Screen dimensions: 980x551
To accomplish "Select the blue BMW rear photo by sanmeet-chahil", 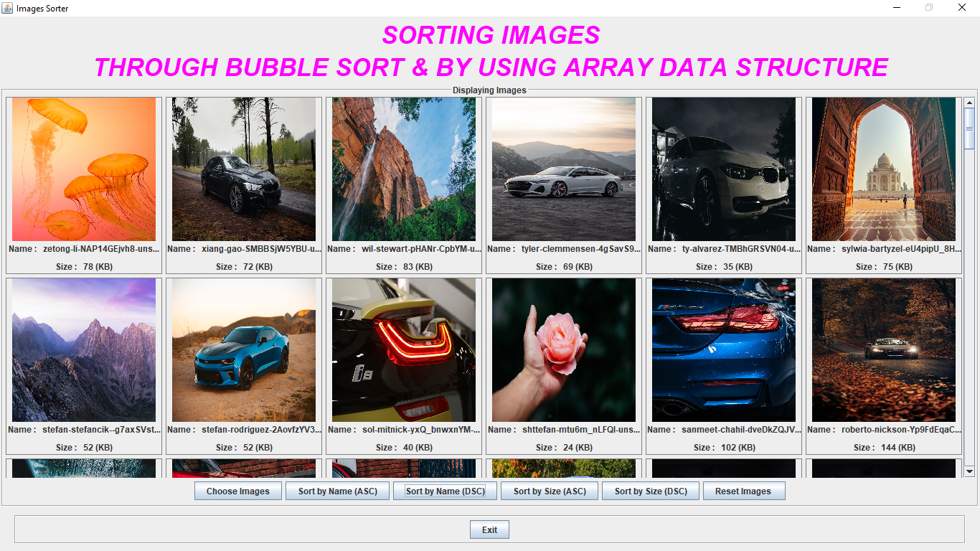I will (x=723, y=350).
